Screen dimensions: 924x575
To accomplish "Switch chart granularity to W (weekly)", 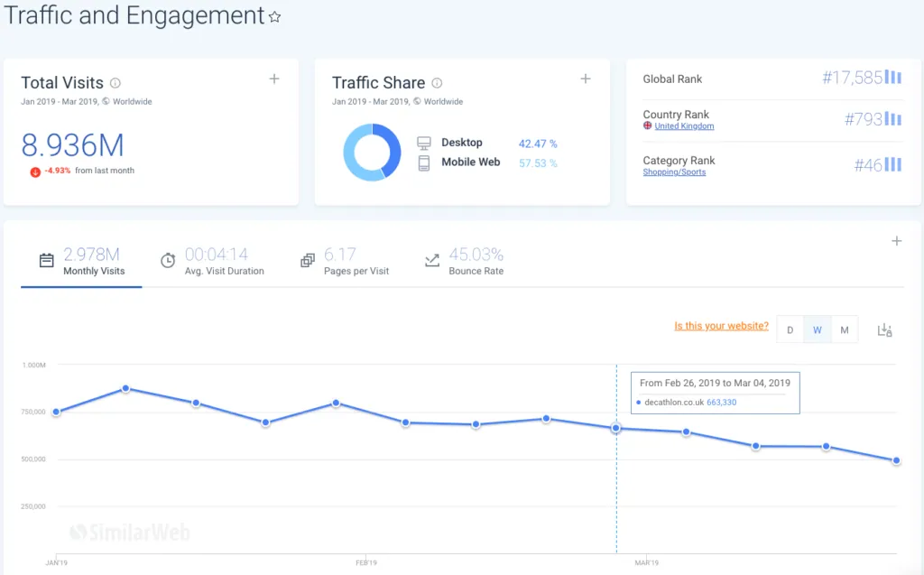I will (x=818, y=330).
